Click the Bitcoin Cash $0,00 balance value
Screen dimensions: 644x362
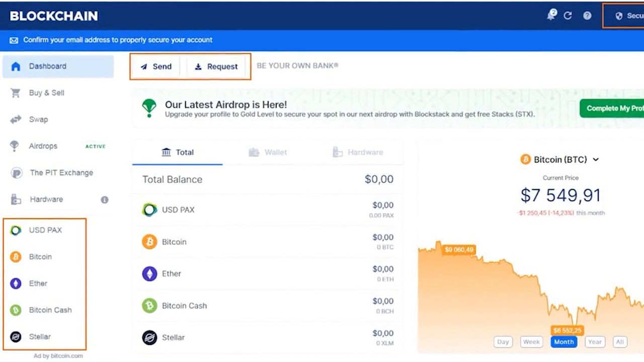point(383,301)
